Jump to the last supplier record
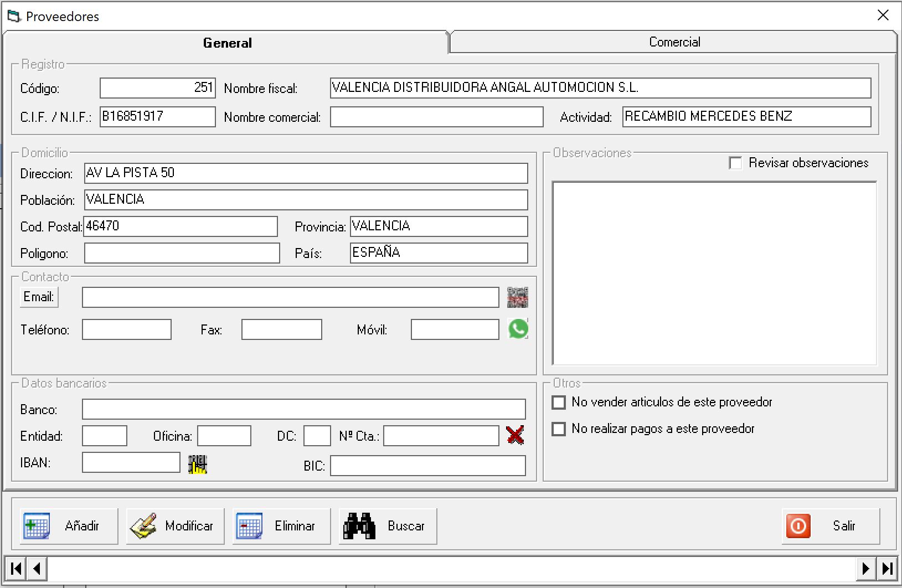Viewport: 902px width, 588px height. (x=887, y=569)
